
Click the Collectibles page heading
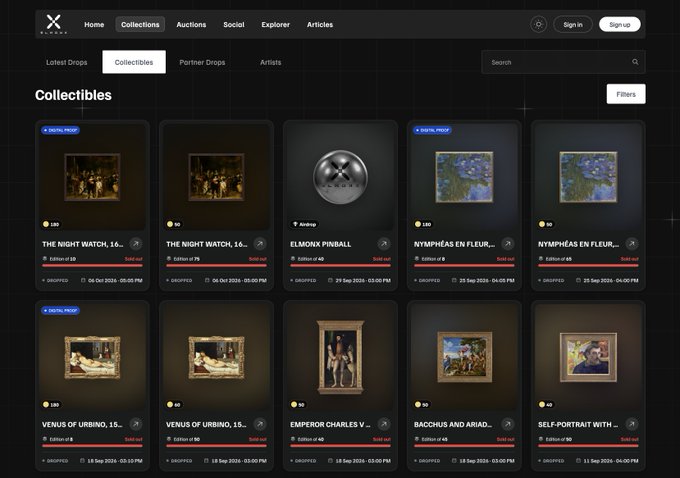[x=73, y=95]
